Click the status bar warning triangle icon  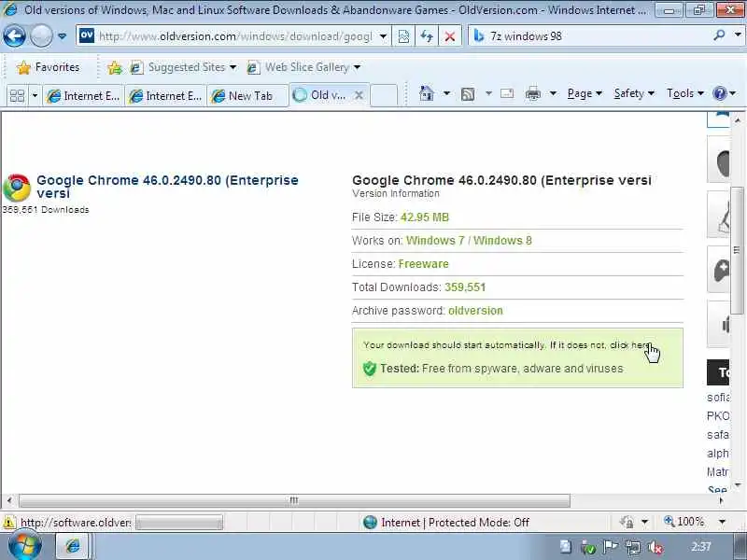click(x=8, y=523)
